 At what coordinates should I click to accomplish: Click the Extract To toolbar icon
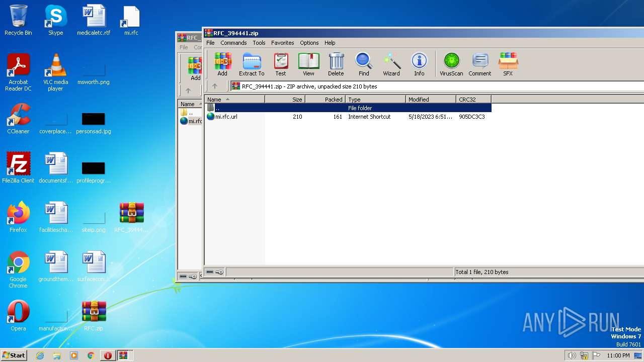[252, 64]
